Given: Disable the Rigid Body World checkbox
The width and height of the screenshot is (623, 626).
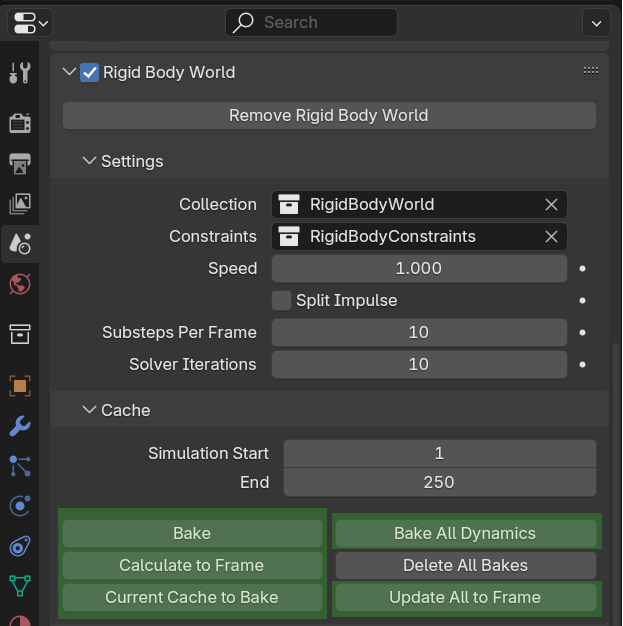Looking at the screenshot, I should point(89,73).
